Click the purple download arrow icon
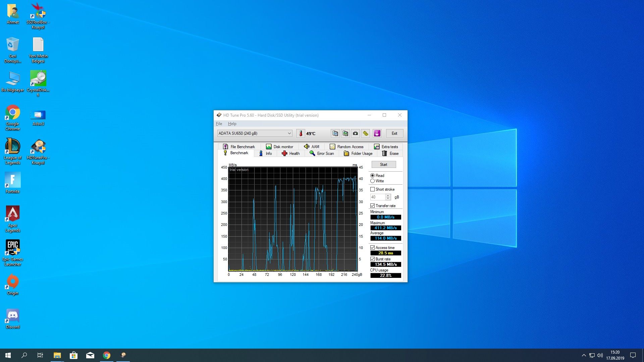The width and height of the screenshot is (644, 362). [377, 133]
